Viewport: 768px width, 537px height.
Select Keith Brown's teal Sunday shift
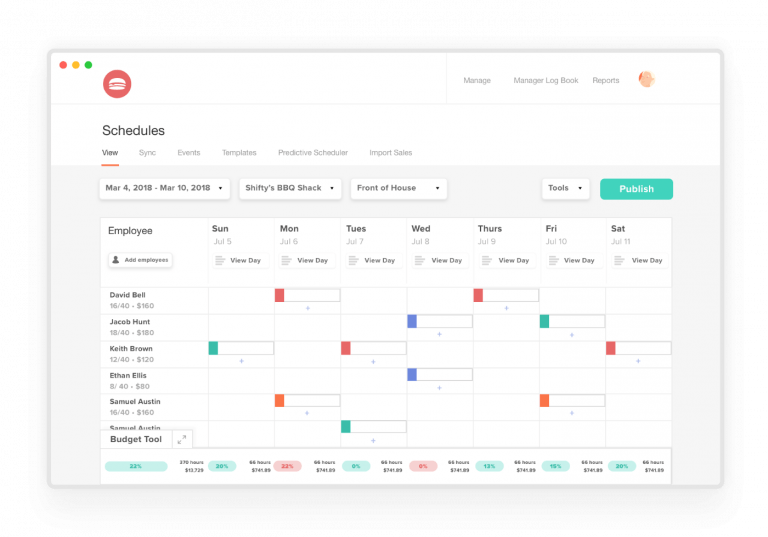click(241, 348)
